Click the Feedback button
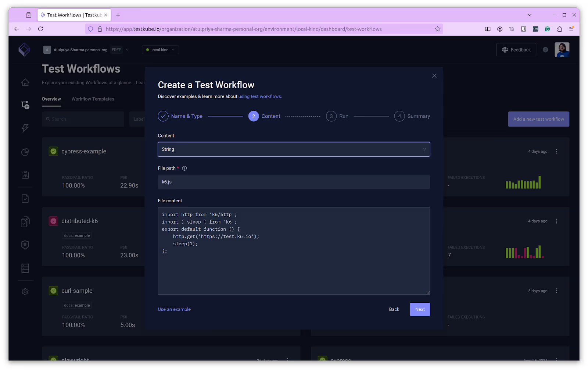Viewport: 588px width, 370px height. [516, 50]
